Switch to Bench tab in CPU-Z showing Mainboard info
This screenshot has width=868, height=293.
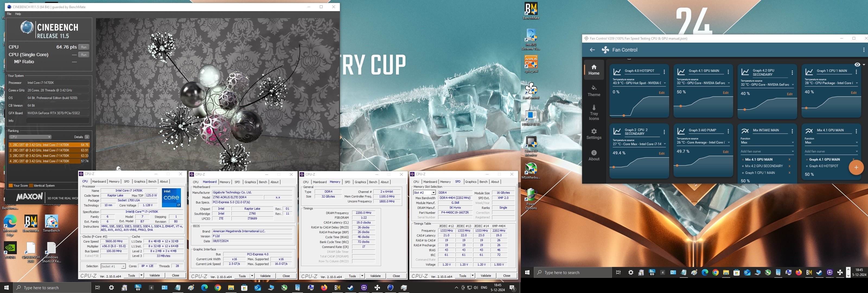point(263,182)
